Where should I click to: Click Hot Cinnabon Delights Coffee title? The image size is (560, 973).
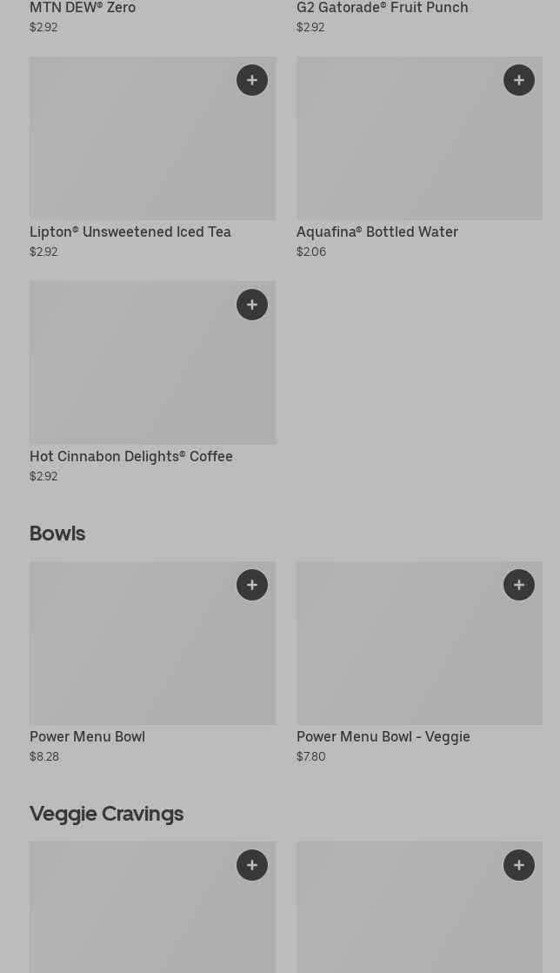point(131,457)
